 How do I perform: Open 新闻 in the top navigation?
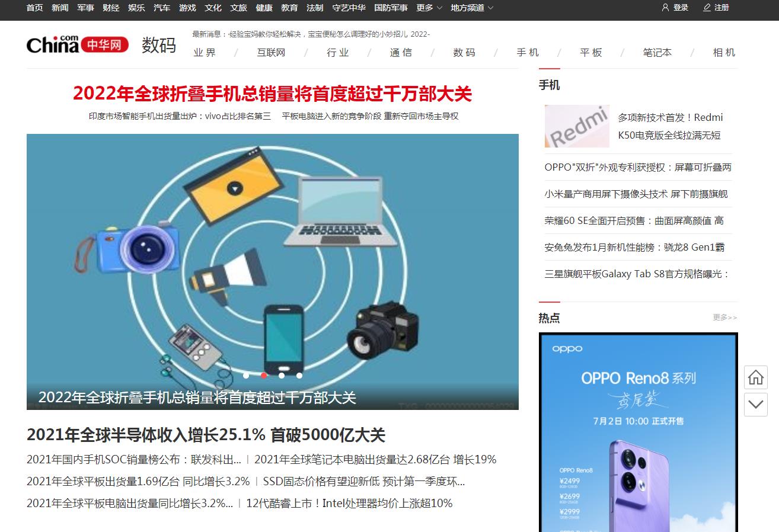[60, 8]
